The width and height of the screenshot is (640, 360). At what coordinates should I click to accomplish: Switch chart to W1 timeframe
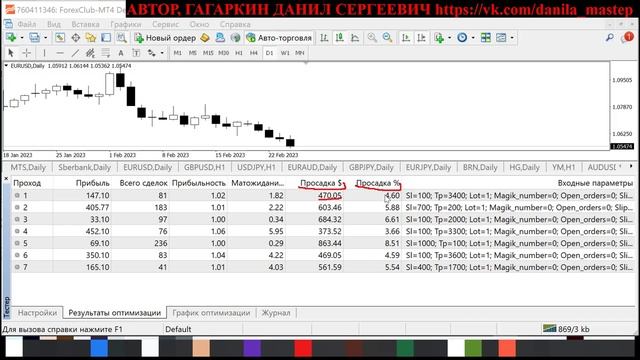tap(285, 53)
